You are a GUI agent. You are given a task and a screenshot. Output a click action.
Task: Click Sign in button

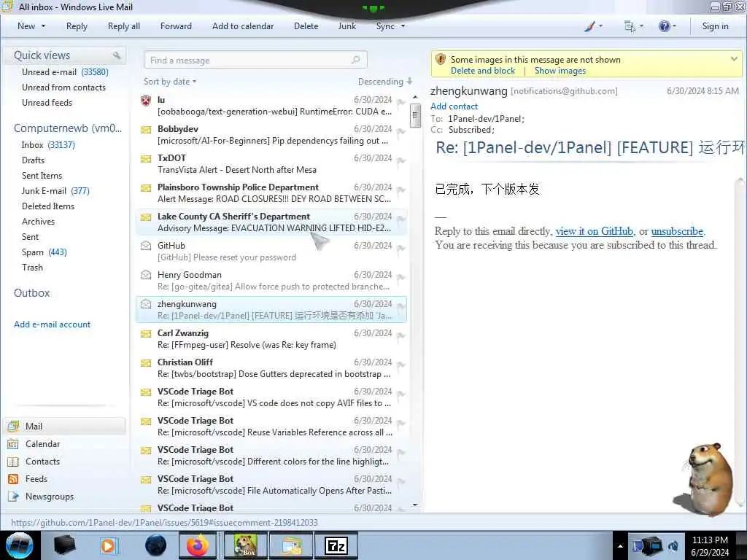tap(715, 26)
